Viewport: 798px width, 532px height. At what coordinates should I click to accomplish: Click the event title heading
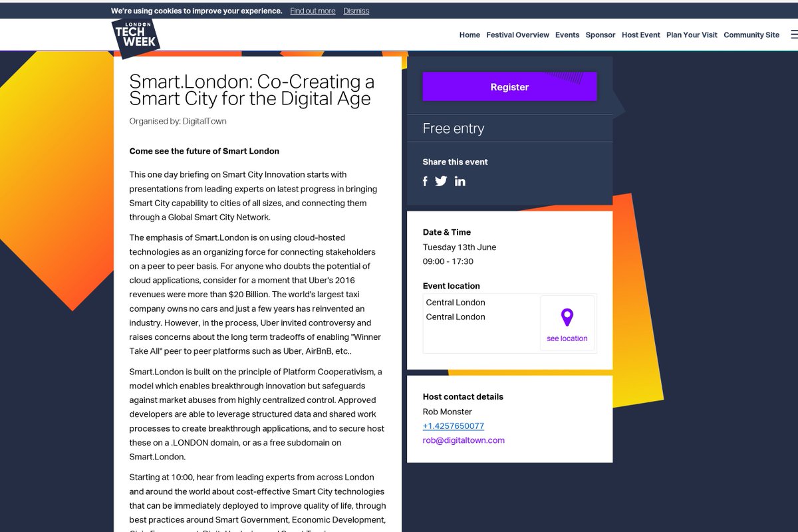[x=252, y=90]
